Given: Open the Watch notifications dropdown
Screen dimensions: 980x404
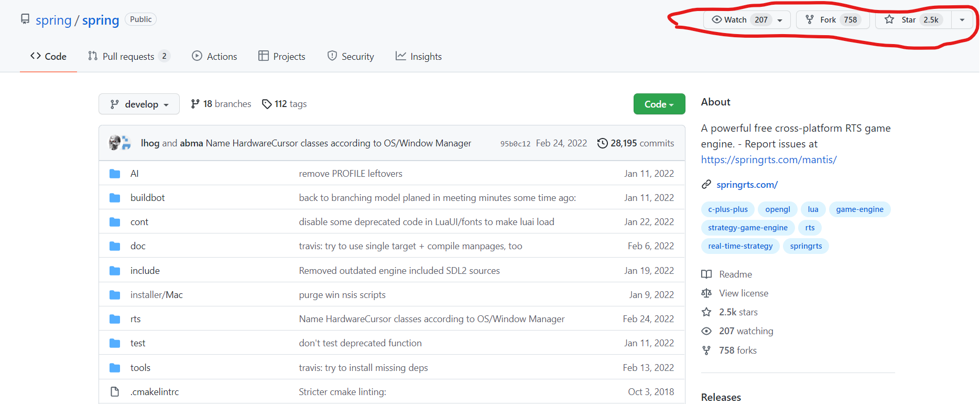Looking at the screenshot, I should 746,20.
